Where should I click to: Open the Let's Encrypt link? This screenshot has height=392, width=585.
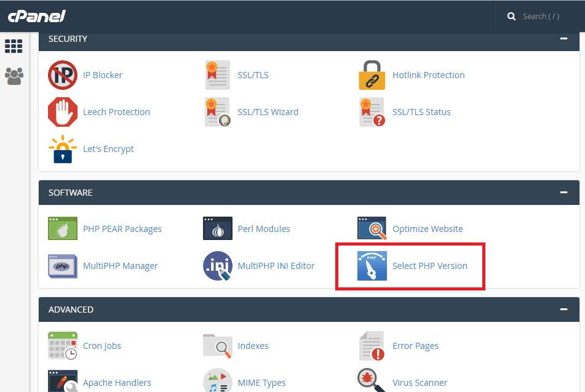coord(108,149)
